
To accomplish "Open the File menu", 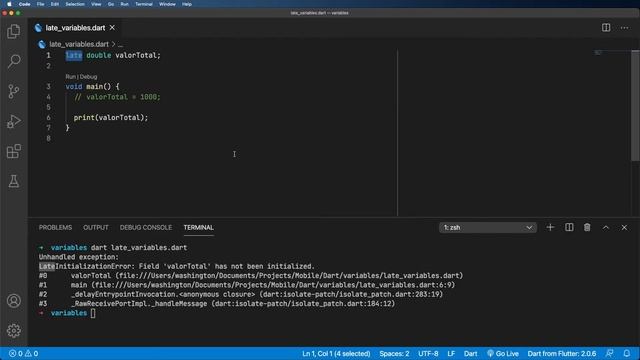I will [40, 4].
